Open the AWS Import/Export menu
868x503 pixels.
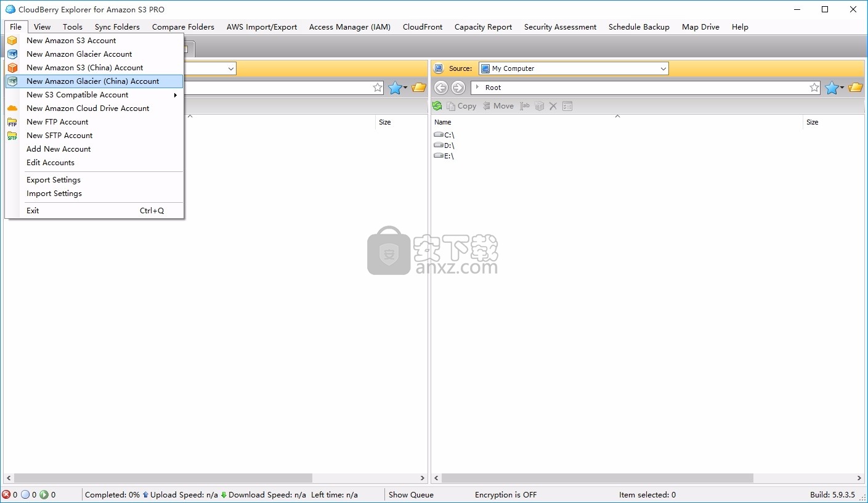pos(262,27)
